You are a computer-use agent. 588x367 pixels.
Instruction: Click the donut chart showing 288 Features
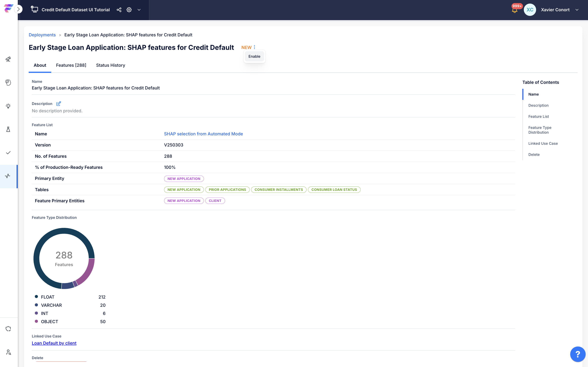[64, 258]
